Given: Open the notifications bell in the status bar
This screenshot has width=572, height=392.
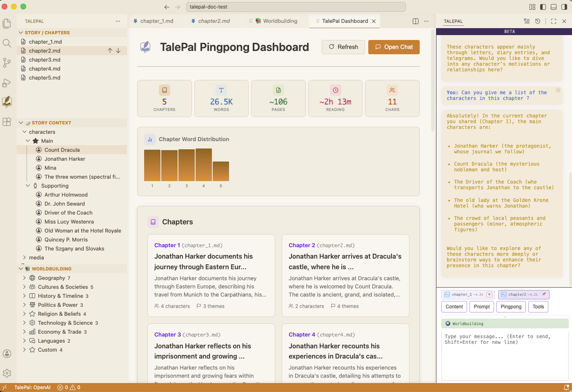Looking at the screenshot, I should click(x=566, y=388).
